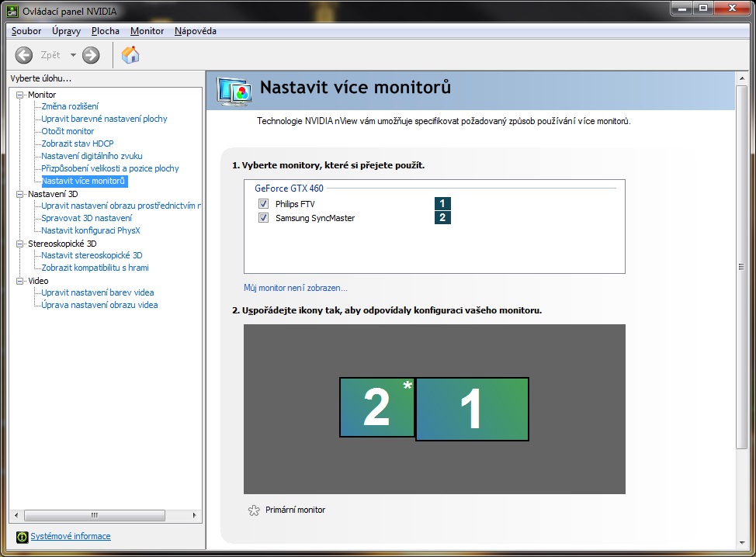Open the Můj monitor není zobrazen link
This screenshot has height=557, width=756.
[296, 288]
